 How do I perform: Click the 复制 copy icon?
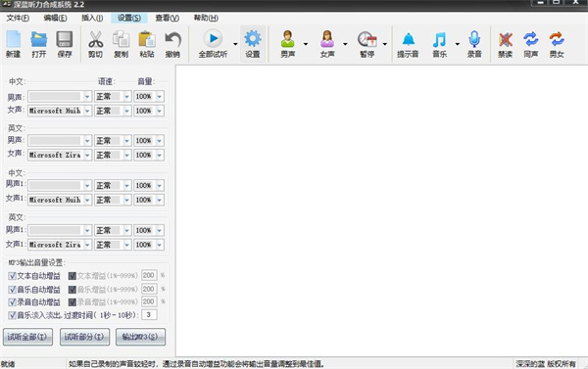122,44
